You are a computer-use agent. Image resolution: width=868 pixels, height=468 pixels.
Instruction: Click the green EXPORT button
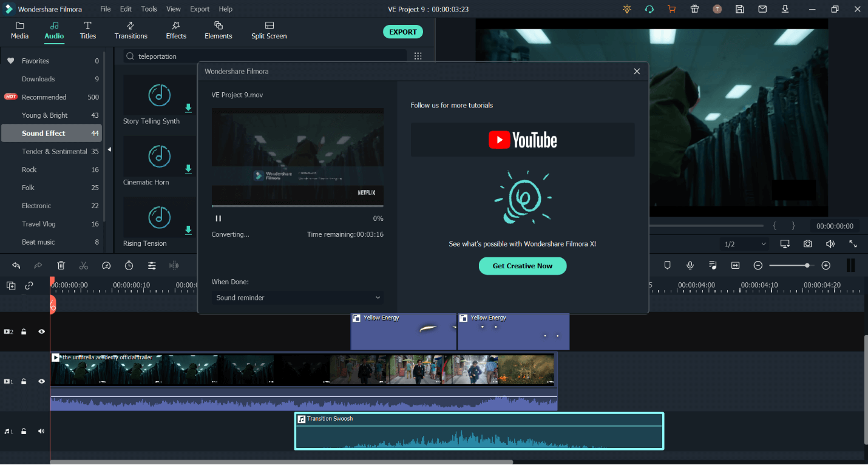(x=403, y=32)
